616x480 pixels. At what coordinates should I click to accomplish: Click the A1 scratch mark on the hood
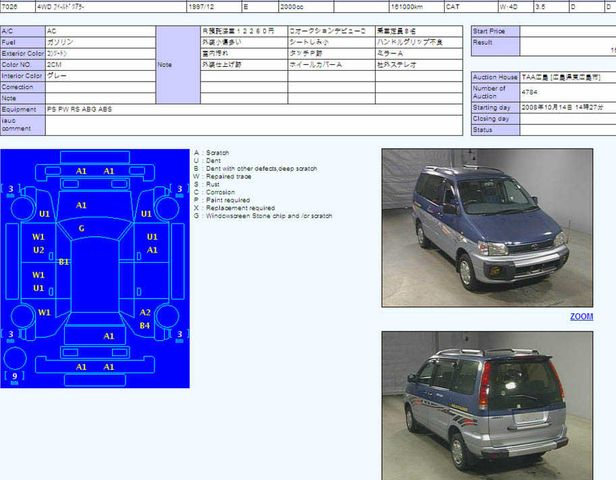pos(81,205)
